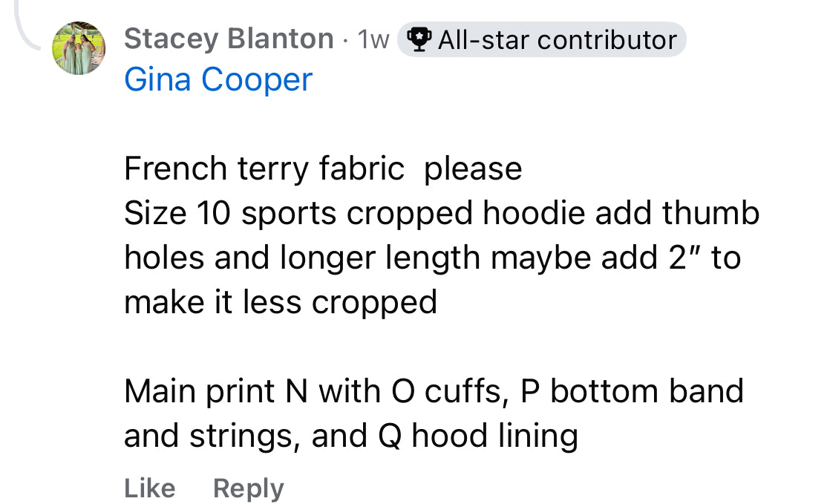Image resolution: width=827 pixels, height=504 pixels.
Task: Click the All-star contributor badge text
Action: point(557,39)
